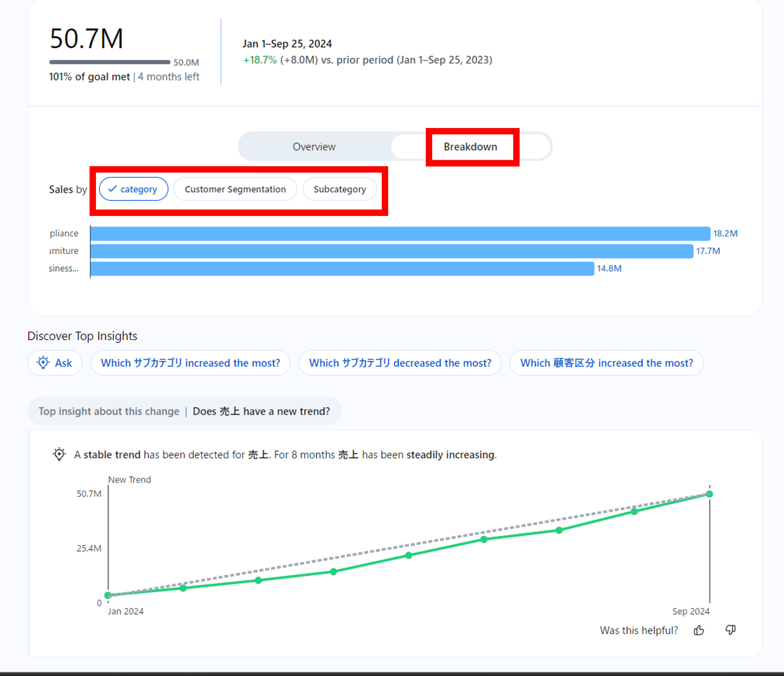Click the Jan 1–Sep 25, 2024 date range
The height and width of the screenshot is (676, 784).
click(x=287, y=44)
